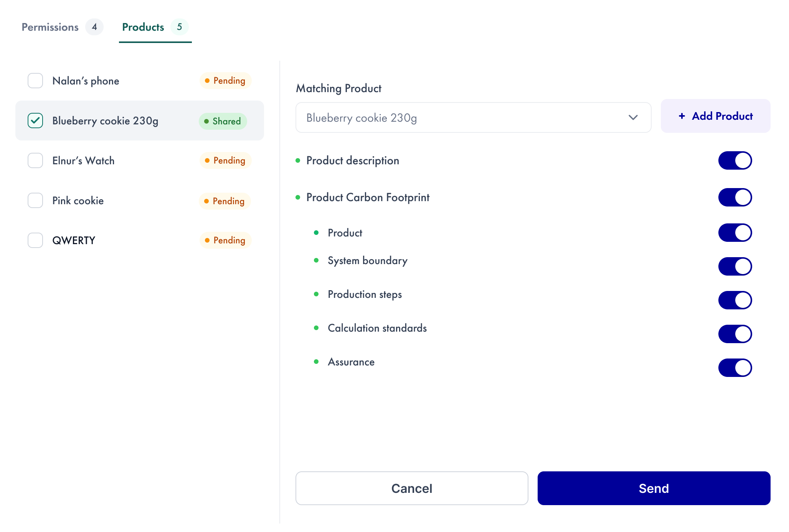Click the Pending badge next to QWERTY
Image resolution: width=789 pixels, height=532 pixels.
tap(225, 240)
